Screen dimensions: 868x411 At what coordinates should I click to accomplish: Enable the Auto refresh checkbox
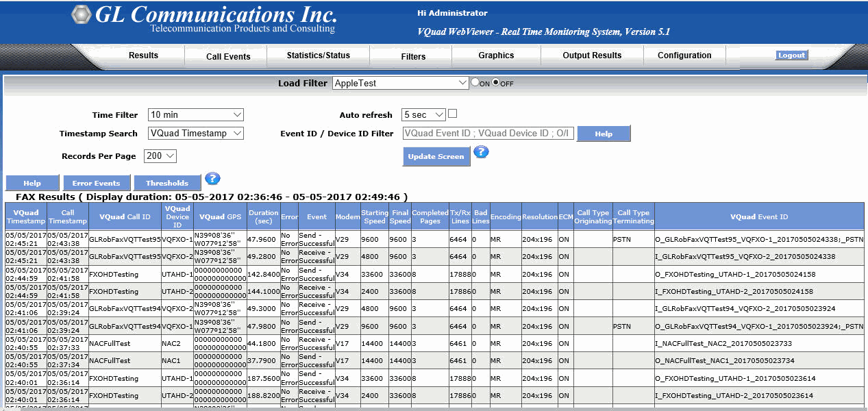coord(452,114)
